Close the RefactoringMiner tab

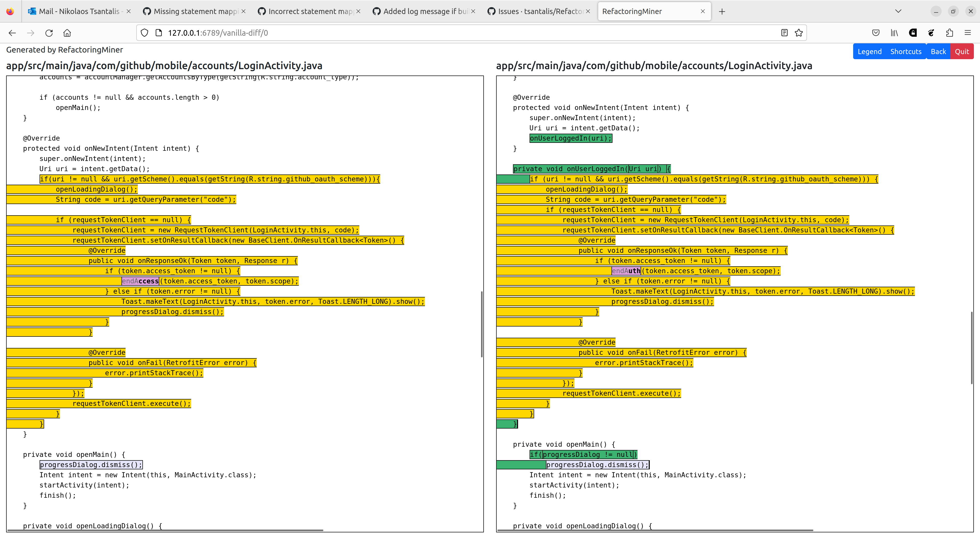click(x=703, y=11)
